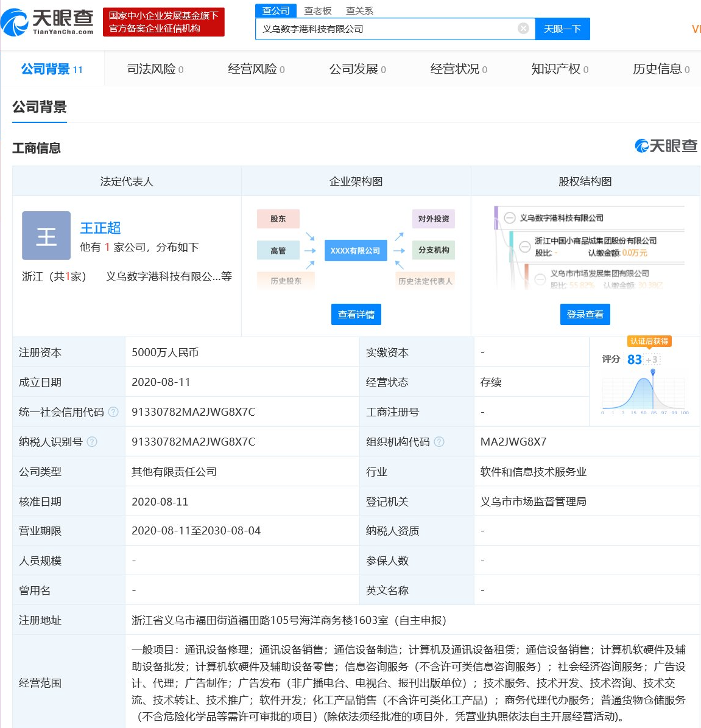This screenshot has width=701, height=728.
Task: Click the 法定代表人 column header
Action: point(127,181)
